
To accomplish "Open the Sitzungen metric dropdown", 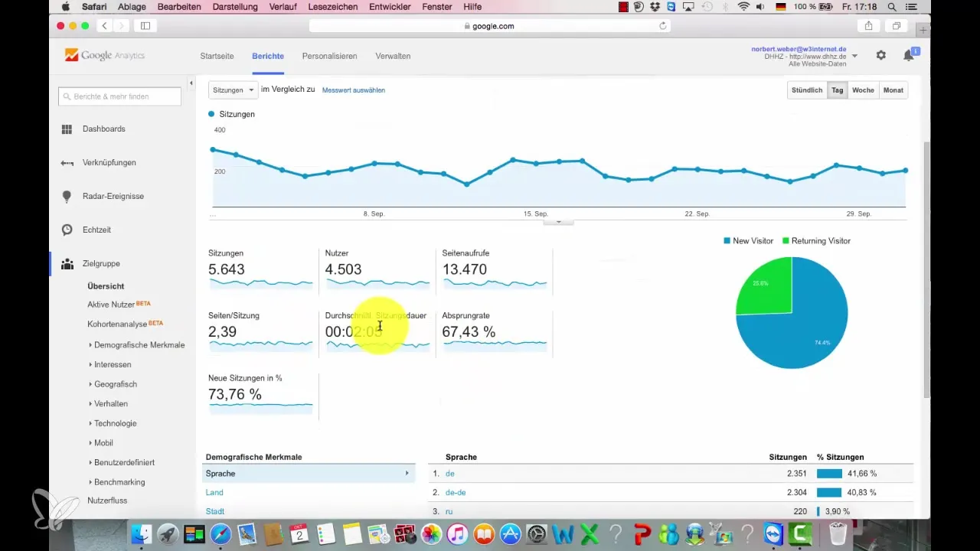I will pyautogui.click(x=233, y=90).
